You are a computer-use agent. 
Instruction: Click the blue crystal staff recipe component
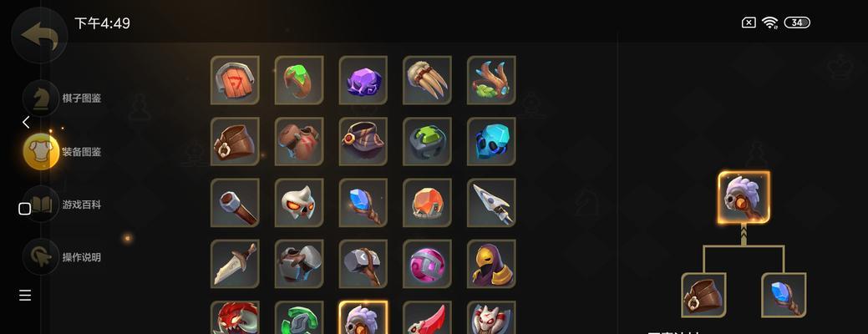[784, 296]
